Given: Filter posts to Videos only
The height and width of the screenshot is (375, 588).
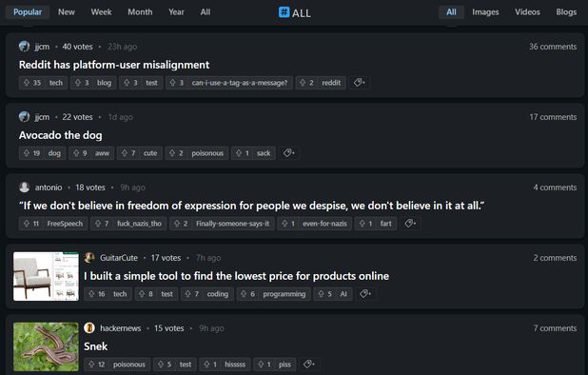Looking at the screenshot, I should (527, 12).
